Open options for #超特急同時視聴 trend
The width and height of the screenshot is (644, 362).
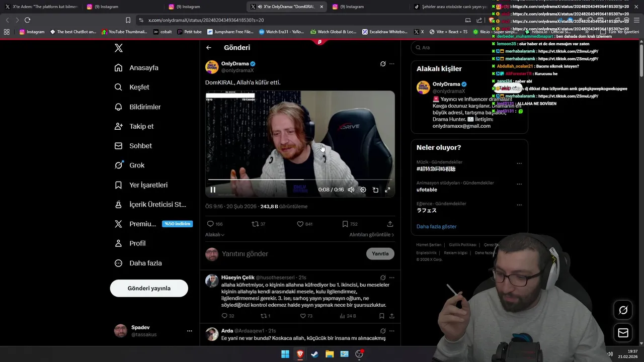[519, 163]
